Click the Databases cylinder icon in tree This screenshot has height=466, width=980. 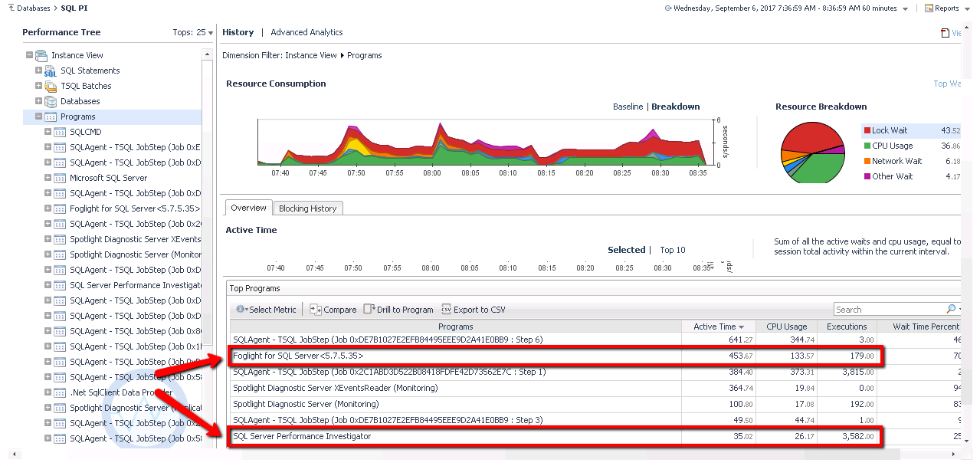coord(51,101)
